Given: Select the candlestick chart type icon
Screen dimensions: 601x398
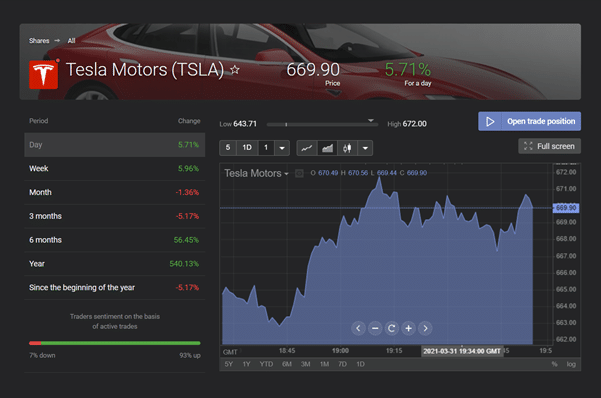Looking at the screenshot, I should [347, 148].
